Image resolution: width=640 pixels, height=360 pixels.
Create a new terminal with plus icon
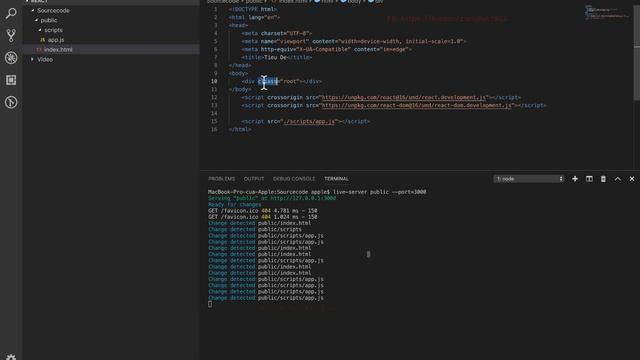(x=575, y=179)
